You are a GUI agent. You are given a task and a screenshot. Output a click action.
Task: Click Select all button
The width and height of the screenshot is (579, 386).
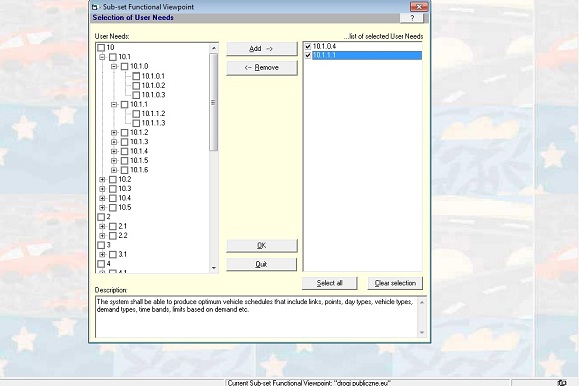pyautogui.click(x=329, y=283)
